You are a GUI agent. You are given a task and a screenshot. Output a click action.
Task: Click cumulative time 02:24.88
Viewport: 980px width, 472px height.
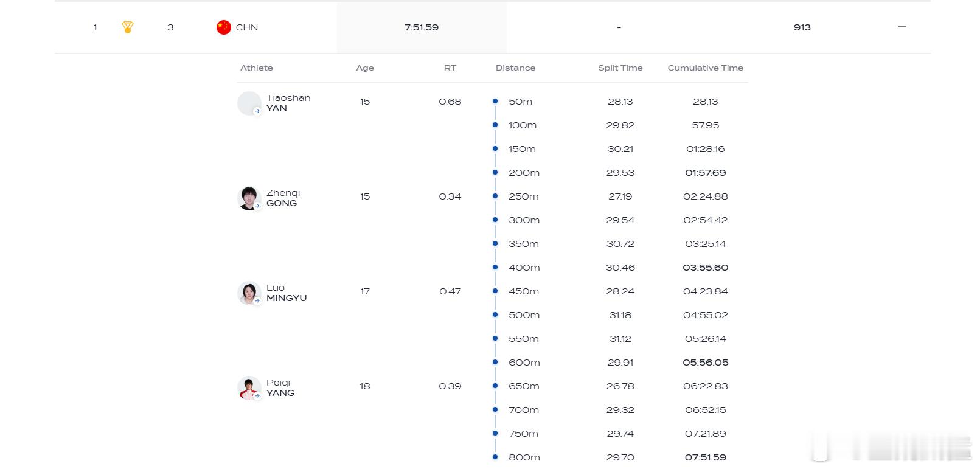(x=706, y=196)
